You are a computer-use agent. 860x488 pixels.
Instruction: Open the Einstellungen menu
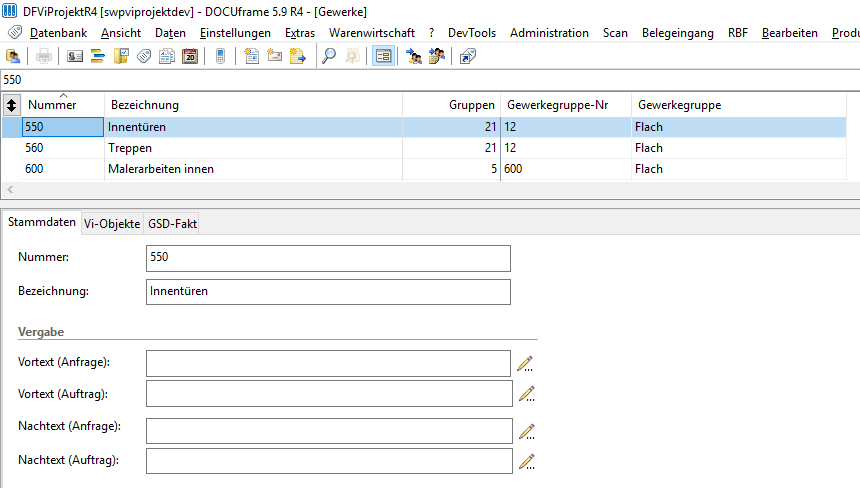coord(235,33)
